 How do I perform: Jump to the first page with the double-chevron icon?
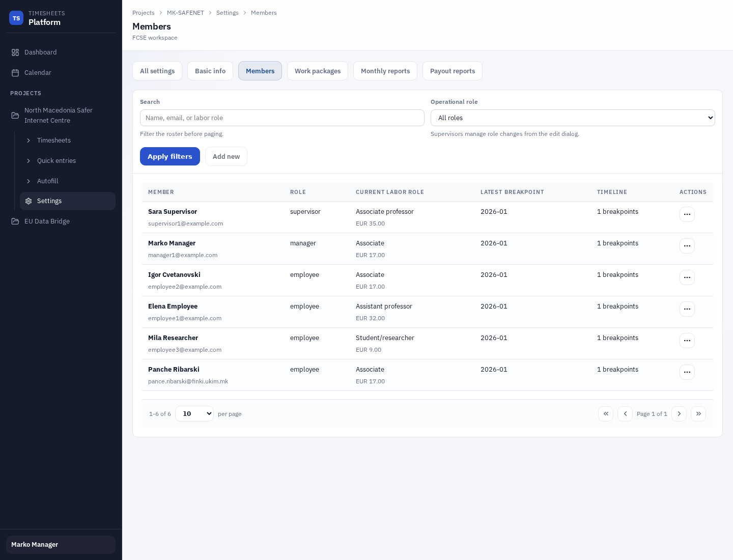click(x=606, y=414)
